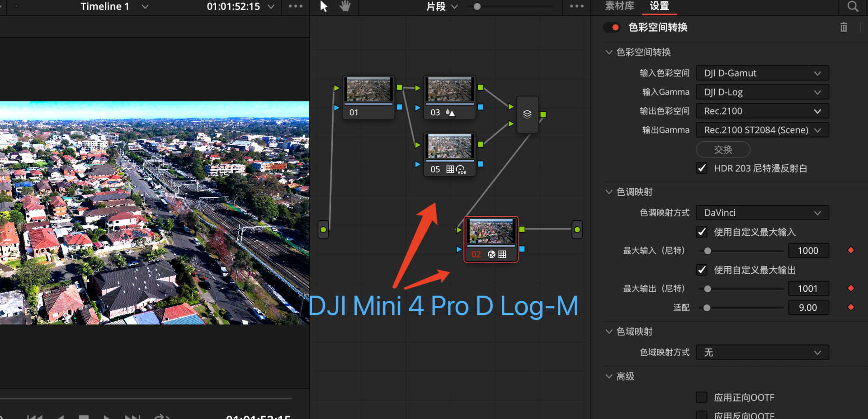Collapse the 色彩空间转换 section
Screen dimensions: 868x419
click(x=609, y=52)
